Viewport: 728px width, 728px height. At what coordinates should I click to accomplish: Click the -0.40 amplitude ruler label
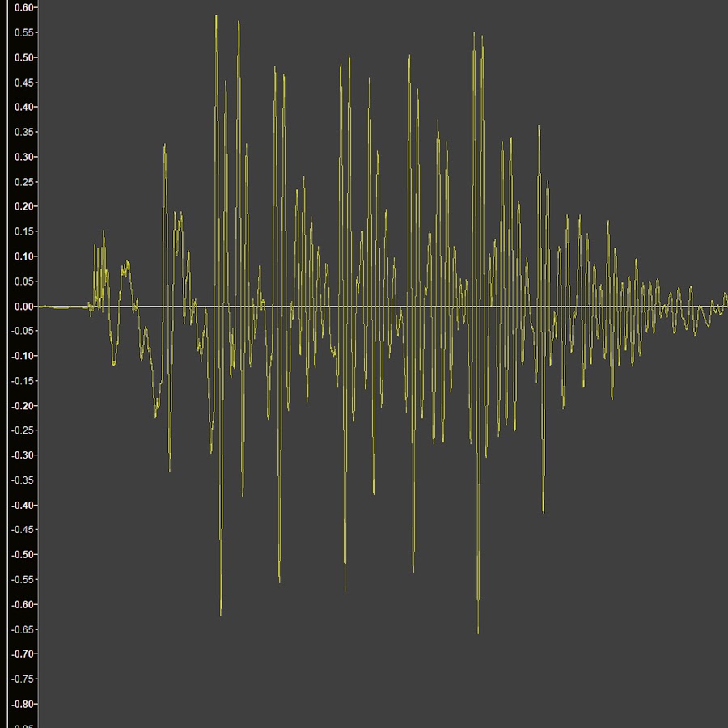(x=23, y=505)
